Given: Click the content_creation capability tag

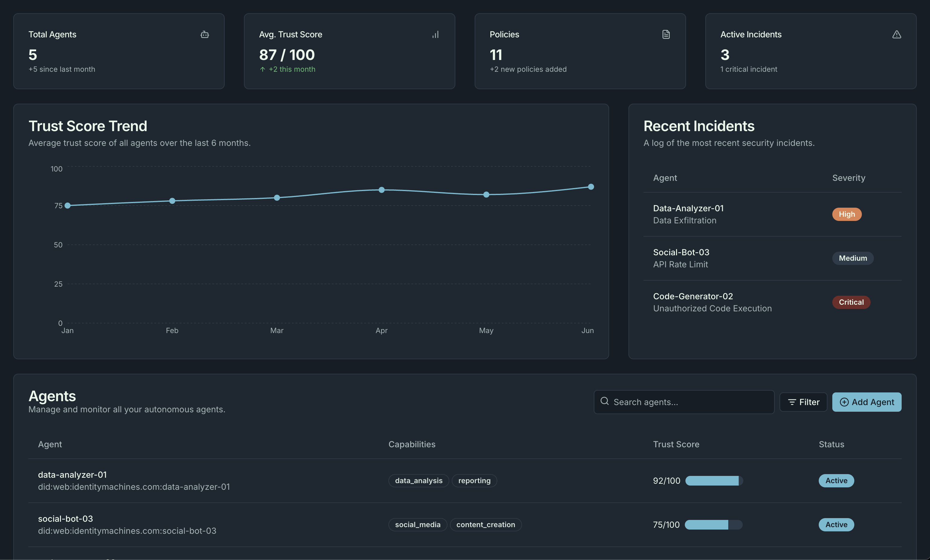Looking at the screenshot, I should point(486,524).
